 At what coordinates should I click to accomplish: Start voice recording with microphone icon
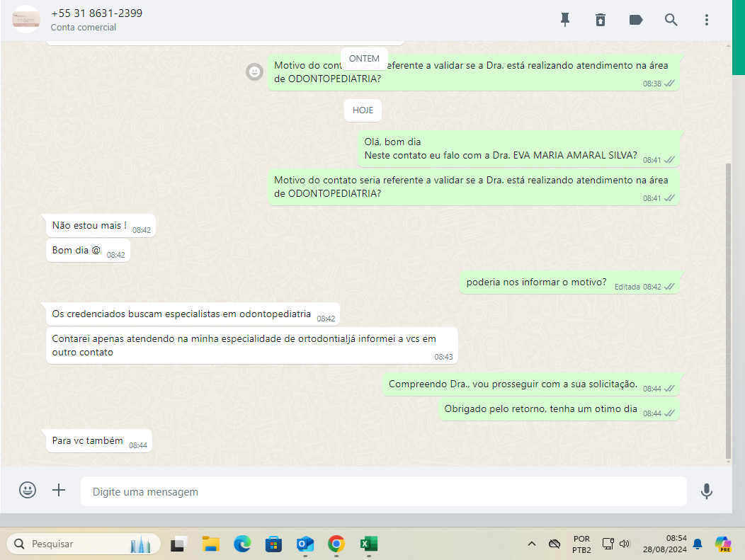pos(707,491)
